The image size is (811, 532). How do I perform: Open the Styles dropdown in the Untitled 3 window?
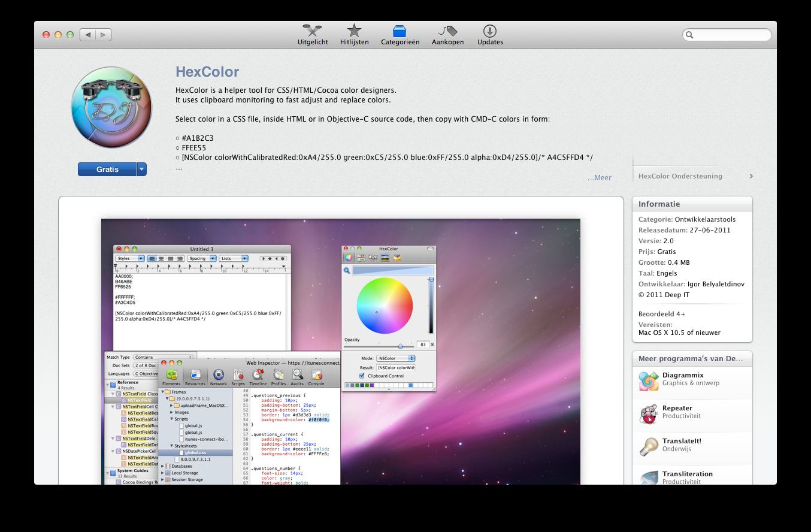click(130, 258)
